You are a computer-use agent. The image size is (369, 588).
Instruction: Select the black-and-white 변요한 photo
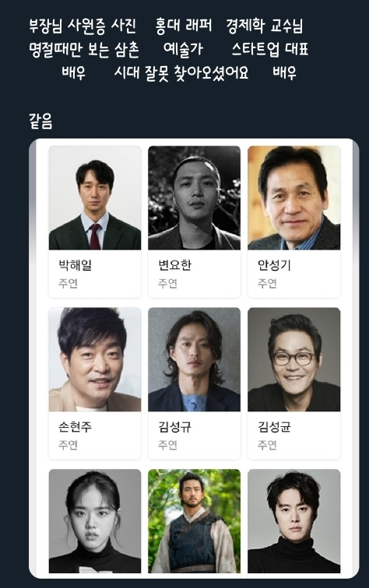pyautogui.click(x=194, y=198)
